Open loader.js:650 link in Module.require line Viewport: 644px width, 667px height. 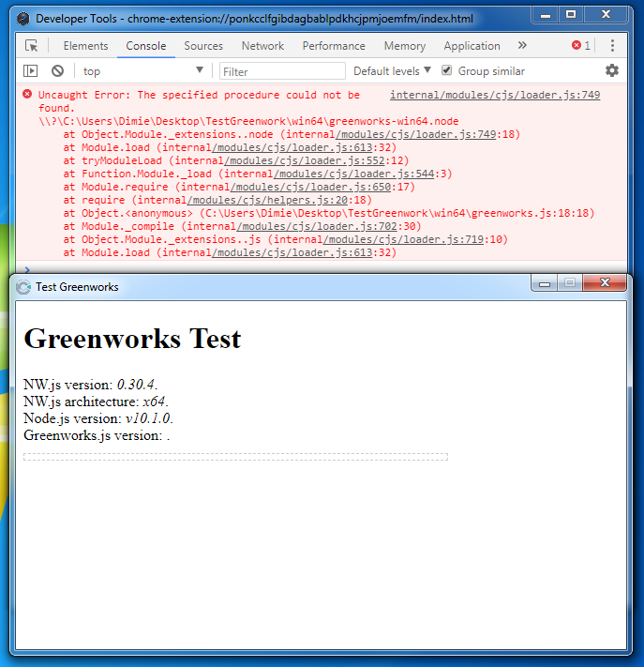click(310, 188)
